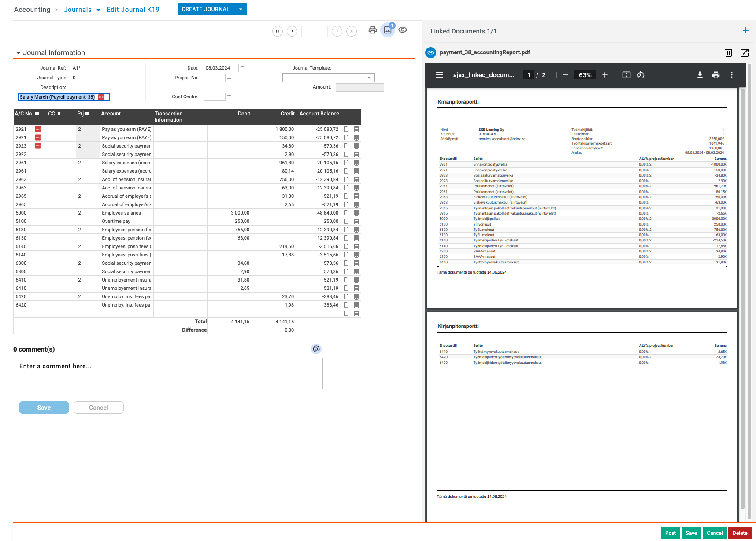
Task: Download the PDF from viewer toolbar
Action: [x=700, y=75]
